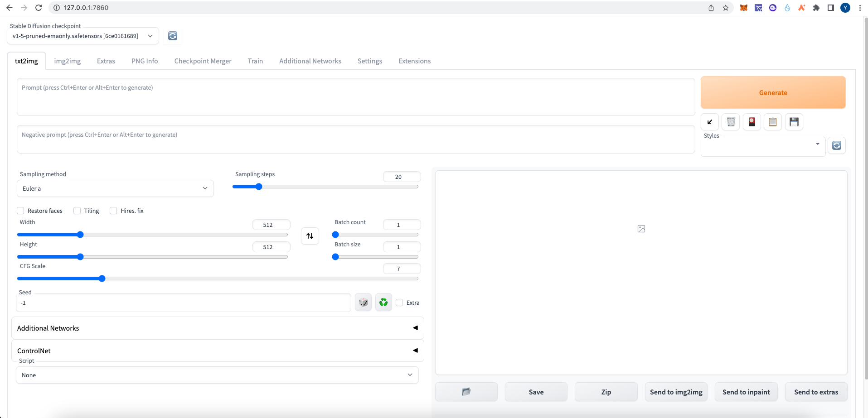Click the image placeholder icon in the output gallery
The image size is (868, 418).
click(641, 229)
